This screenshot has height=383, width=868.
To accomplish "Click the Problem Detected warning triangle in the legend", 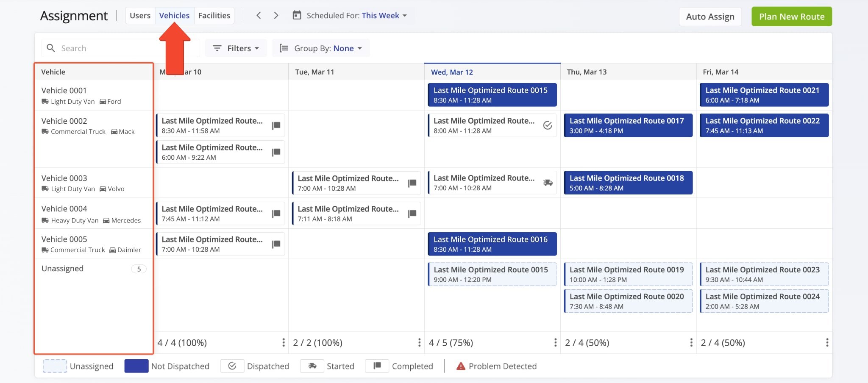I will [460, 366].
